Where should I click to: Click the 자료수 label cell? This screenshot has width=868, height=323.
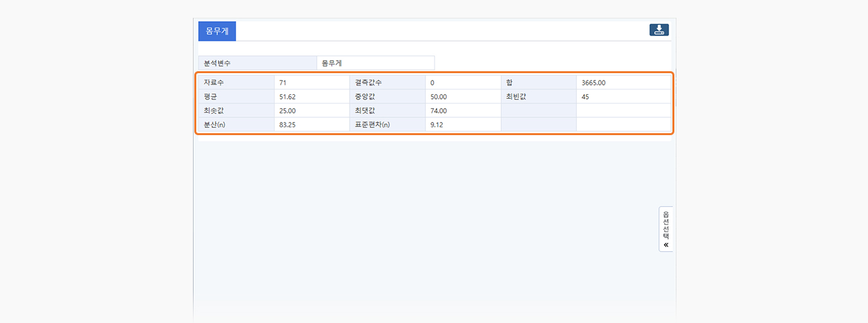(x=236, y=82)
